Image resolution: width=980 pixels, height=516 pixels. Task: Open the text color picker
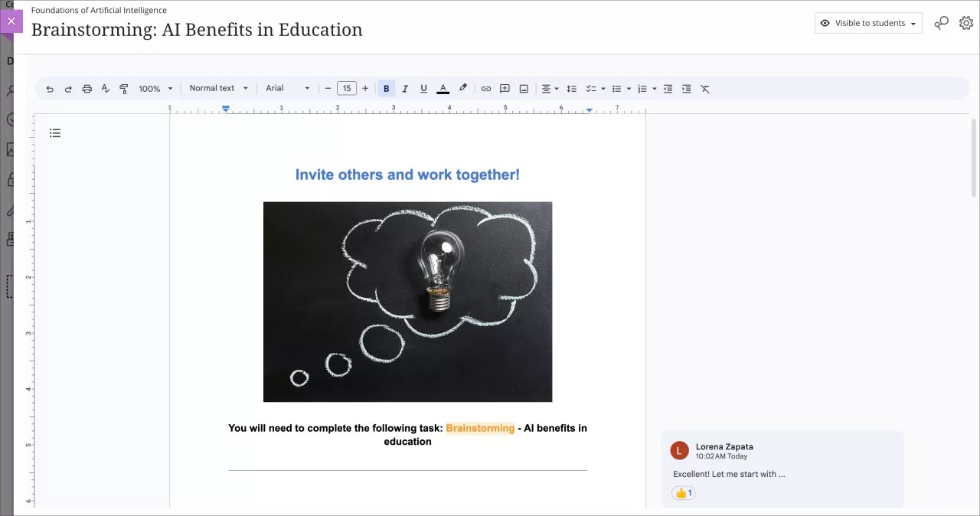[x=443, y=88]
